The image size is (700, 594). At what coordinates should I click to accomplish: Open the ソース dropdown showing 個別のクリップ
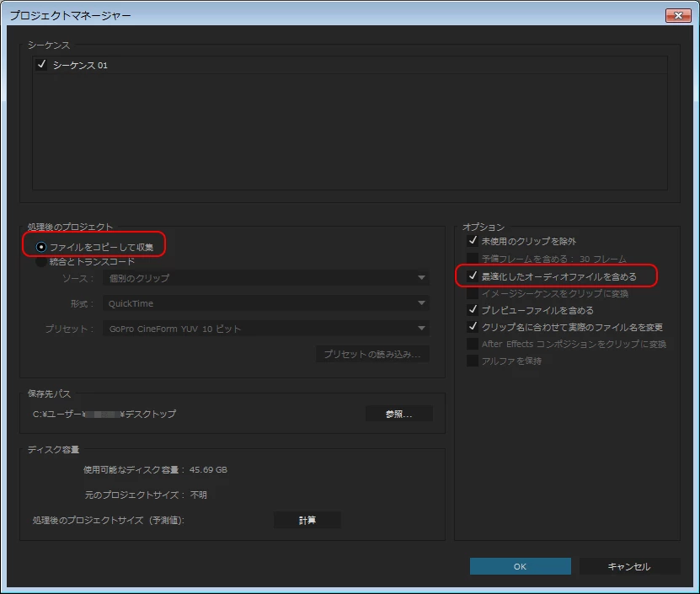click(x=266, y=278)
